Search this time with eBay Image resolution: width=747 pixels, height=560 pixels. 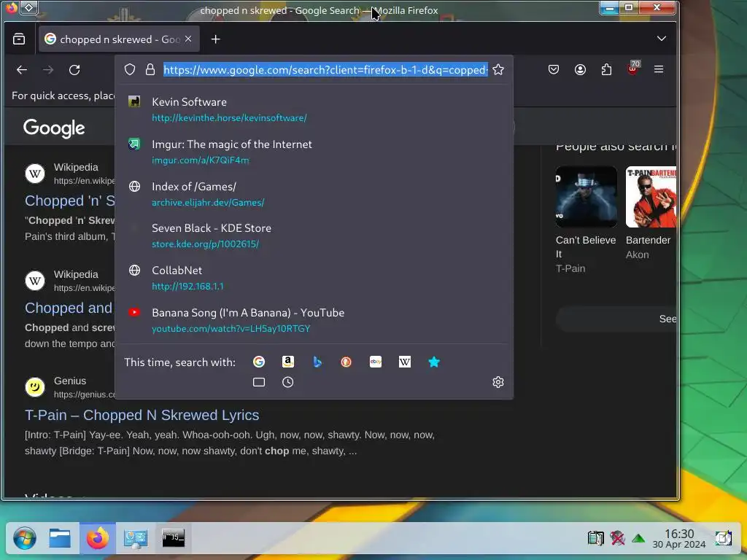376,362
